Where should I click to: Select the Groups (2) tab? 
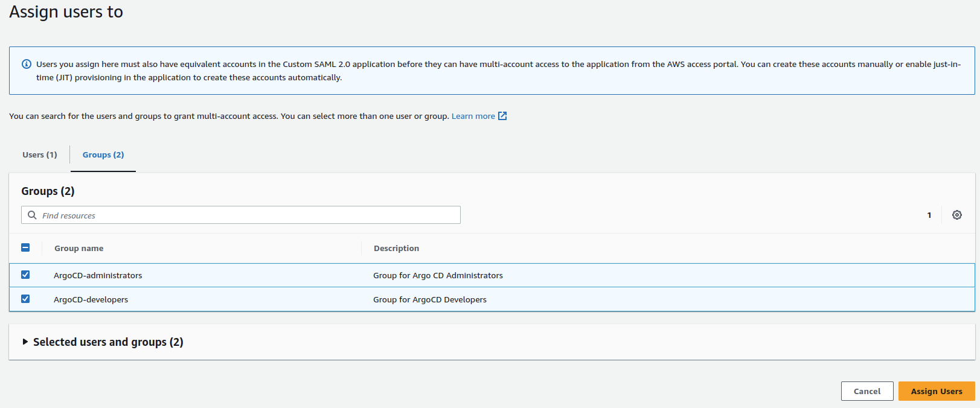click(103, 155)
